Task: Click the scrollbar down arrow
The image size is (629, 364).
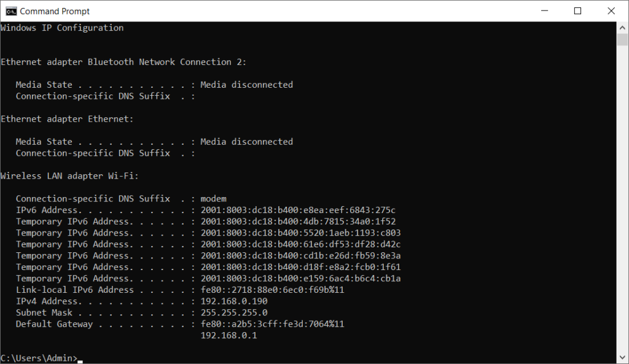Action: (622, 358)
